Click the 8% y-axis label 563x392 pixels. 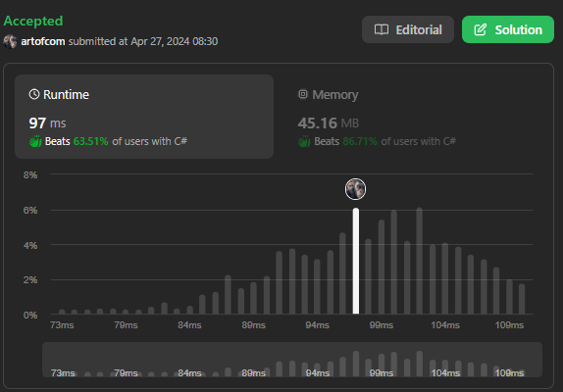pyautogui.click(x=30, y=175)
